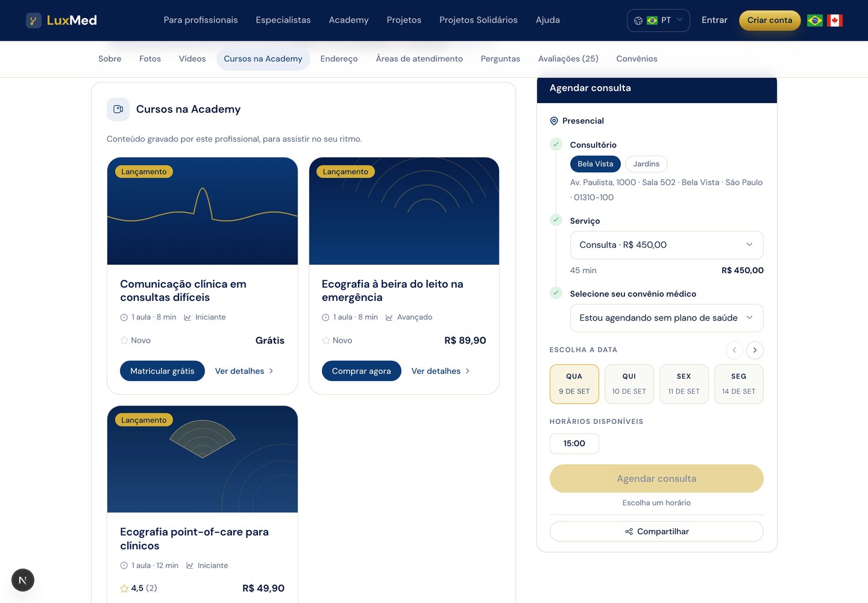The height and width of the screenshot is (603, 868).
Task: Click the Entrar login link
Action: click(714, 20)
